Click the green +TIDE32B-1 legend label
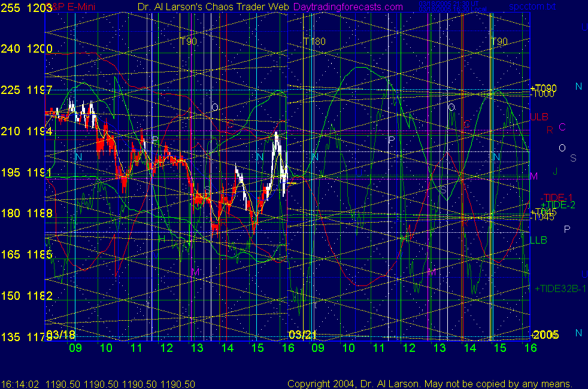Screen dimensions: 588x389 point(560,288)
